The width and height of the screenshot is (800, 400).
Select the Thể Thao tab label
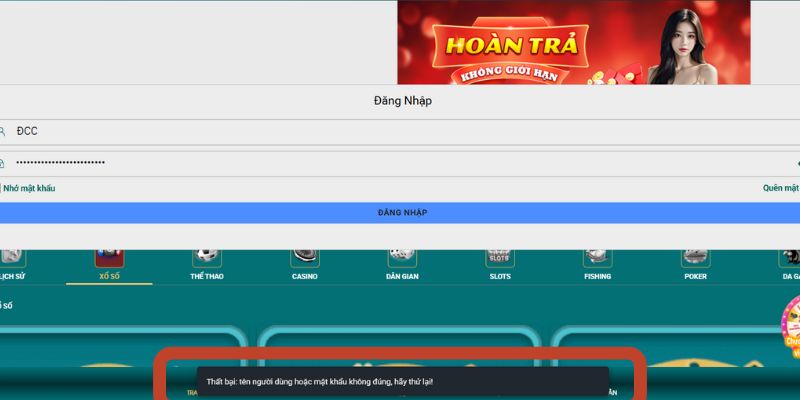pos(206,276)
